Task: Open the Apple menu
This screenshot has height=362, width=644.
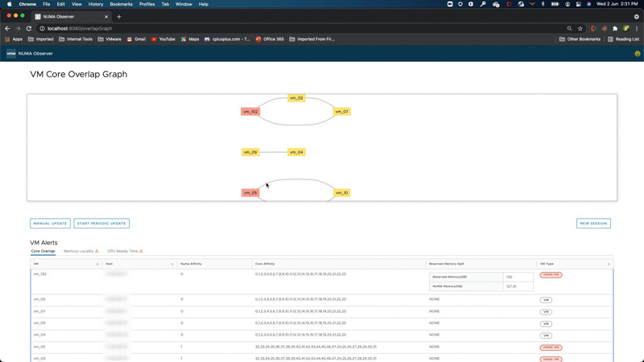Action: tap(9, 4)
